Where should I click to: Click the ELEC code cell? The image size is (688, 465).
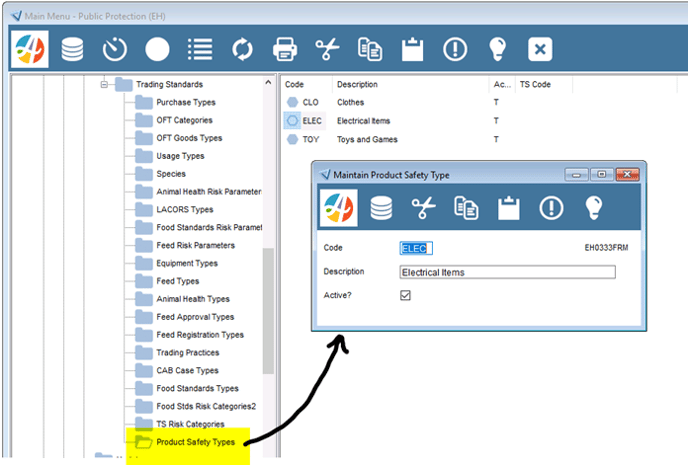coord(312,121)
